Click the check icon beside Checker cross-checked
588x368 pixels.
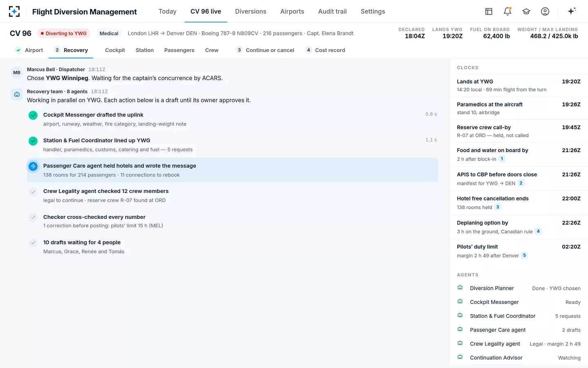coord(33,217)
